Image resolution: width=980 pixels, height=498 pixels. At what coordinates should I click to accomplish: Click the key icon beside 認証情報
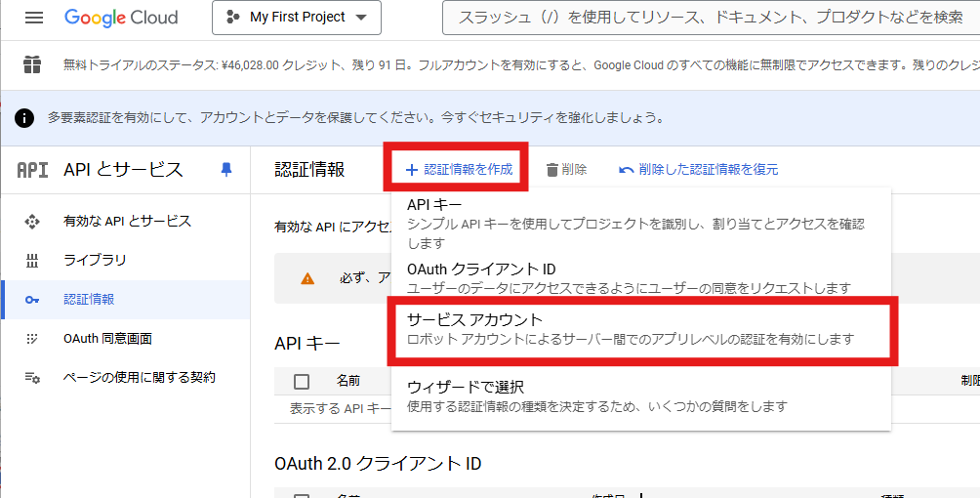point(32,301)
